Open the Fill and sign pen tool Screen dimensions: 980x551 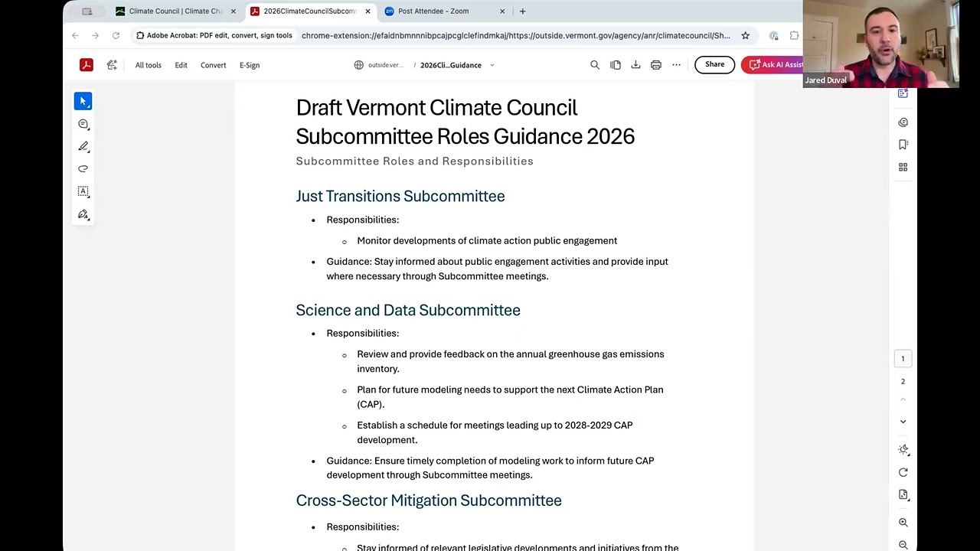(x=83, y=214)
